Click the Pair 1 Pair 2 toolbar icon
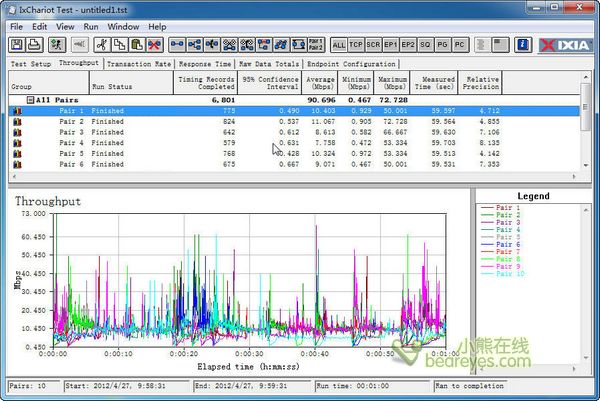600x401 pixels. point(316,45)
